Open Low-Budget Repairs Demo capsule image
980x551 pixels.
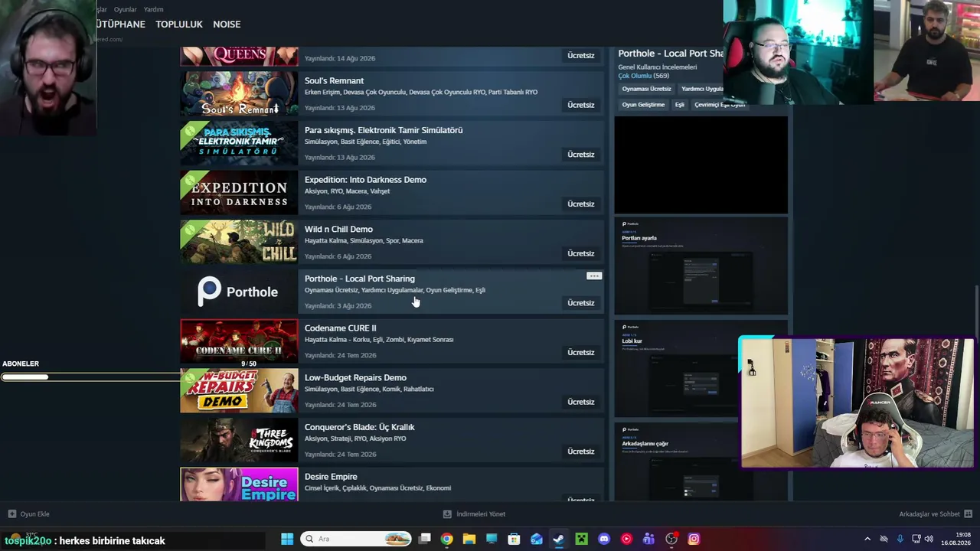[239, 390]
